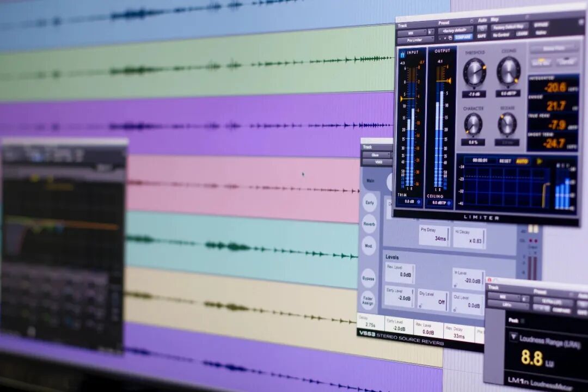The height and width of the screenshot is (392, 588).
Task: Click the Ceiling knob in Pro Limiter
Action: click(509, 71)
